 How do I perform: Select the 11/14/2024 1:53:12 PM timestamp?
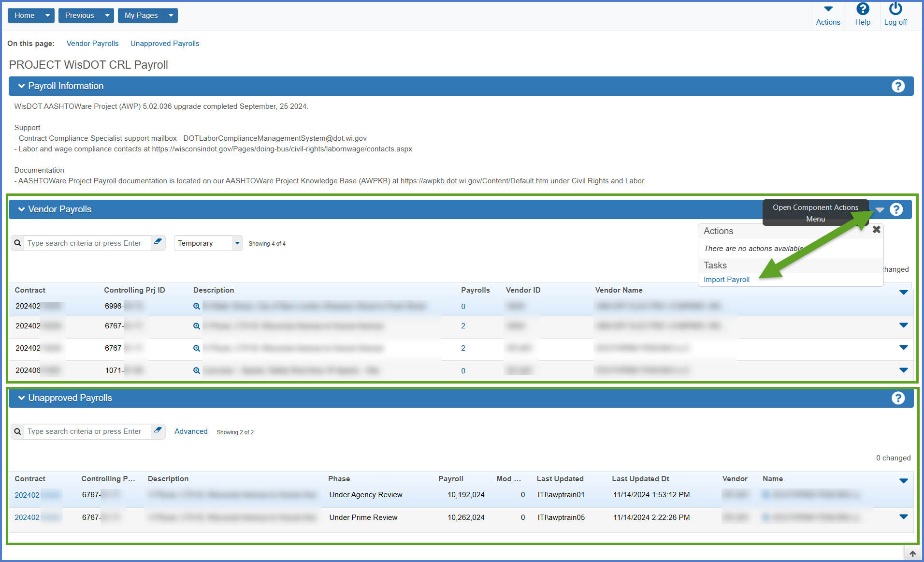click(x=651, y=495)
